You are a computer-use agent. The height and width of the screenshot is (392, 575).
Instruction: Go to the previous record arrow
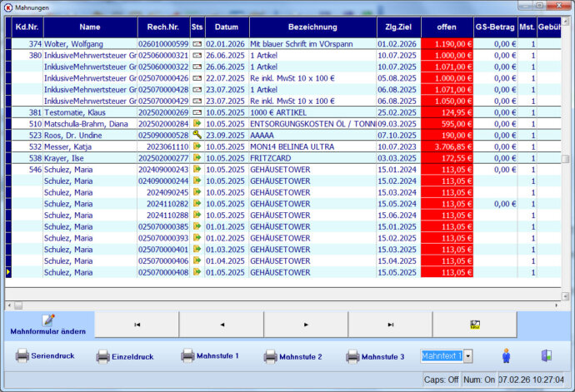(x=222, y=325)
